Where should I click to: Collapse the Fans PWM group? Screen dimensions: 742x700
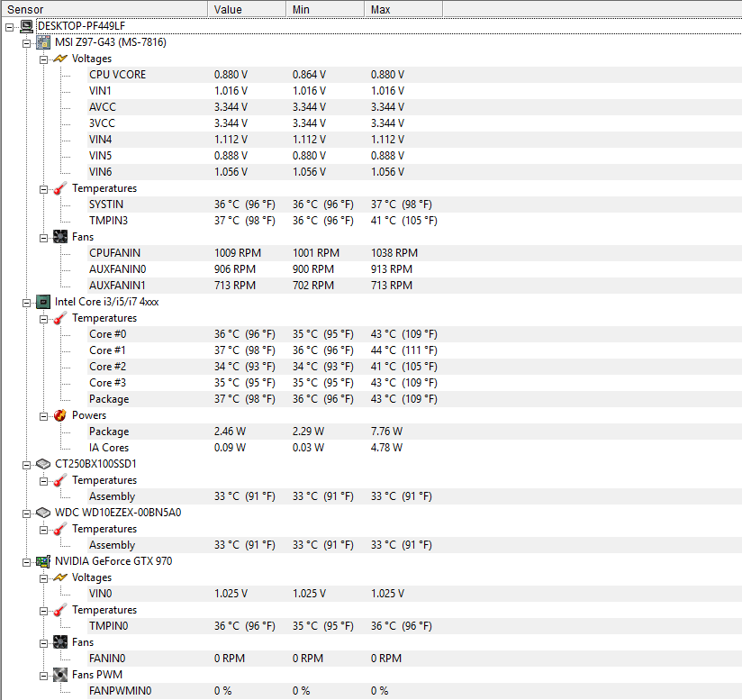43,676
